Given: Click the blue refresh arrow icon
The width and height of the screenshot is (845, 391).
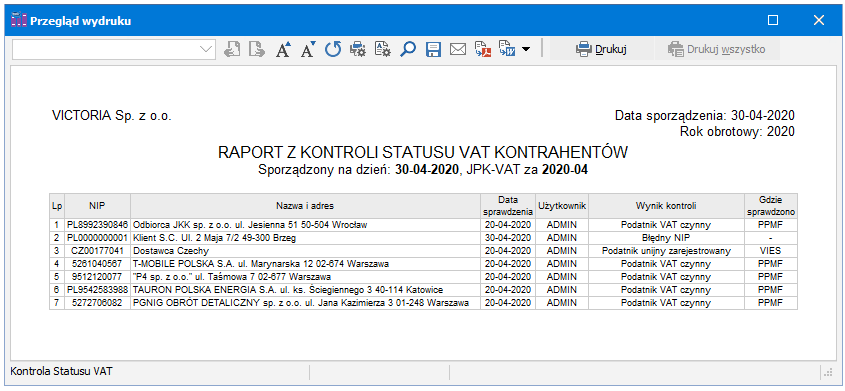Looking at the screenshot, I should coord(333,50).
